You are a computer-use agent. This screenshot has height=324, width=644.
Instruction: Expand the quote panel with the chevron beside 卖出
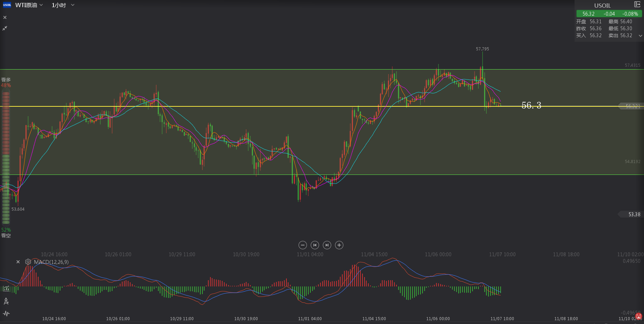click(x=641, y=35)
